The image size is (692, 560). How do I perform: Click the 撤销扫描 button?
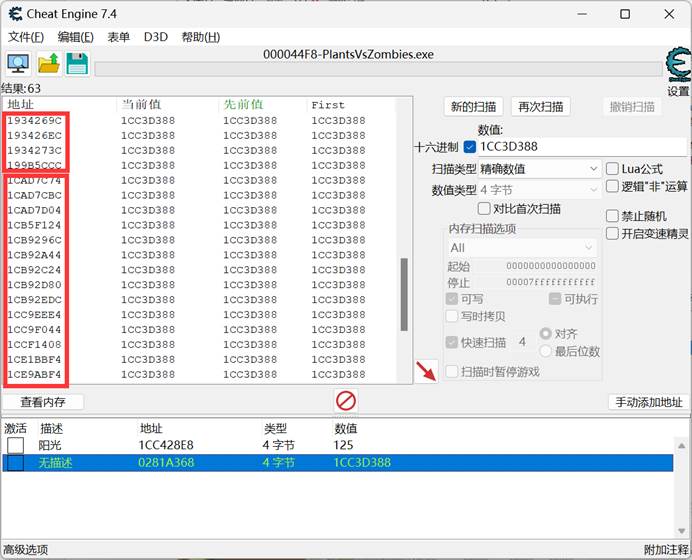[x=632, y=106]
